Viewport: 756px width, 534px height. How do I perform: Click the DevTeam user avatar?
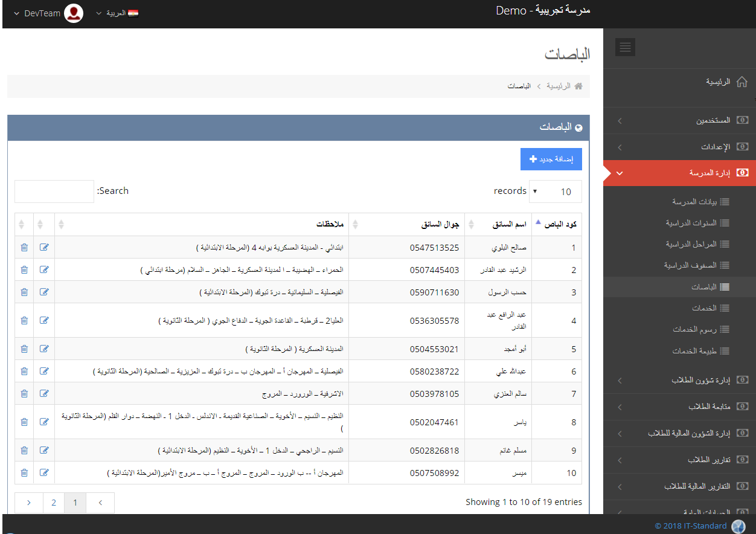tap(74, 13)
